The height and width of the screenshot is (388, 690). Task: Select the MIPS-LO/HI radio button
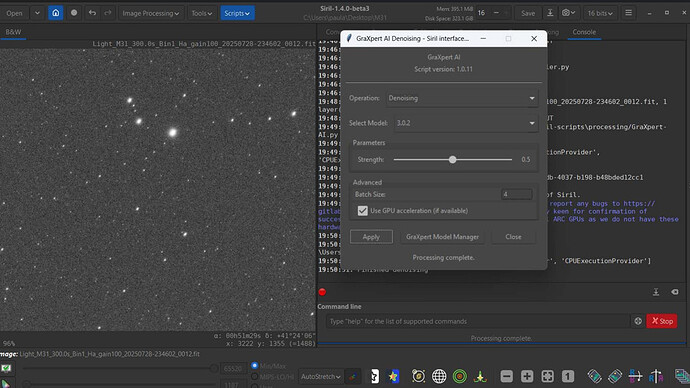255,377
